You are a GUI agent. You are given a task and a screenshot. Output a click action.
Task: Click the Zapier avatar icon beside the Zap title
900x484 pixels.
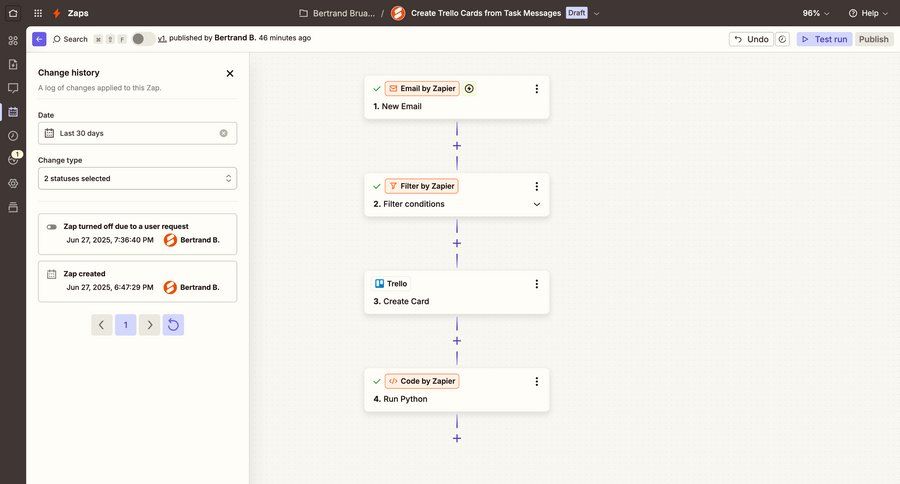click(x=398, y=13)
